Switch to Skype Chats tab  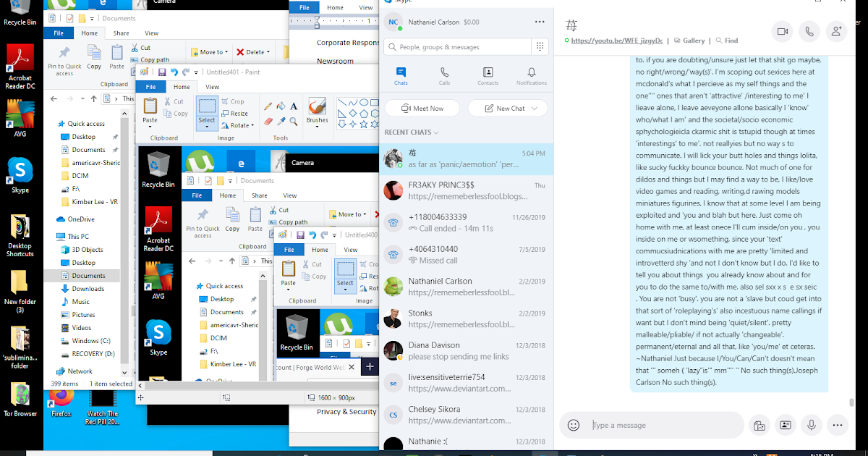point(401,76)
